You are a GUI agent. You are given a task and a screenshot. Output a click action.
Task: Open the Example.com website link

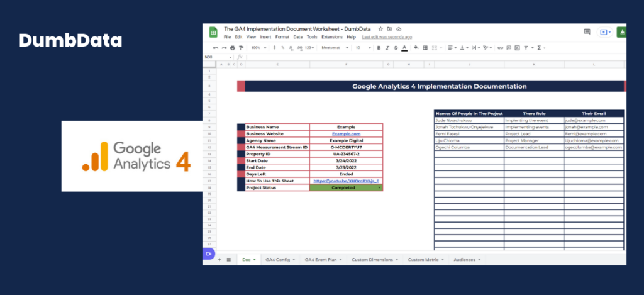click(347, 134)
